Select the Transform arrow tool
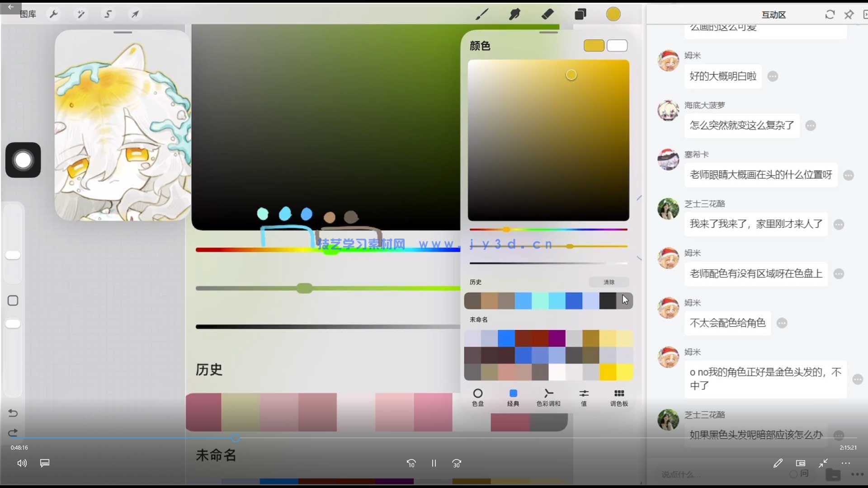Image resolution: width=868 pixels, height=488 pixels. coord(135,14)
